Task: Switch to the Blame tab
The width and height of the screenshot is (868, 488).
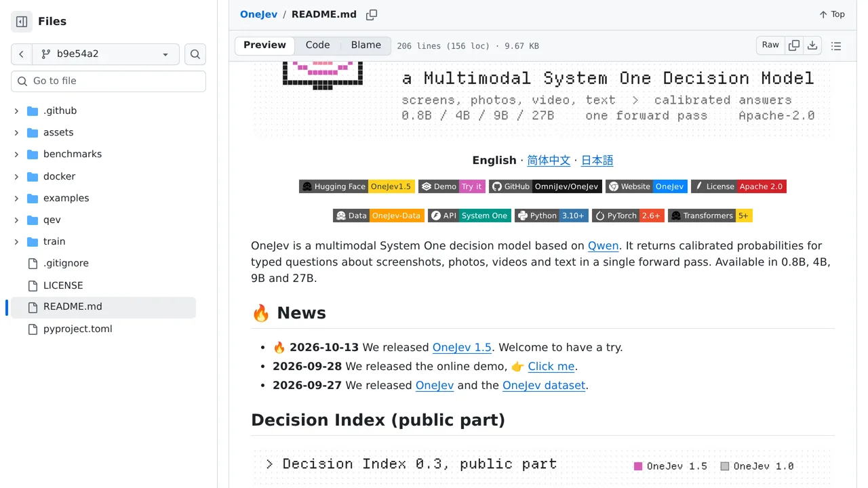Action: point(366,45)
